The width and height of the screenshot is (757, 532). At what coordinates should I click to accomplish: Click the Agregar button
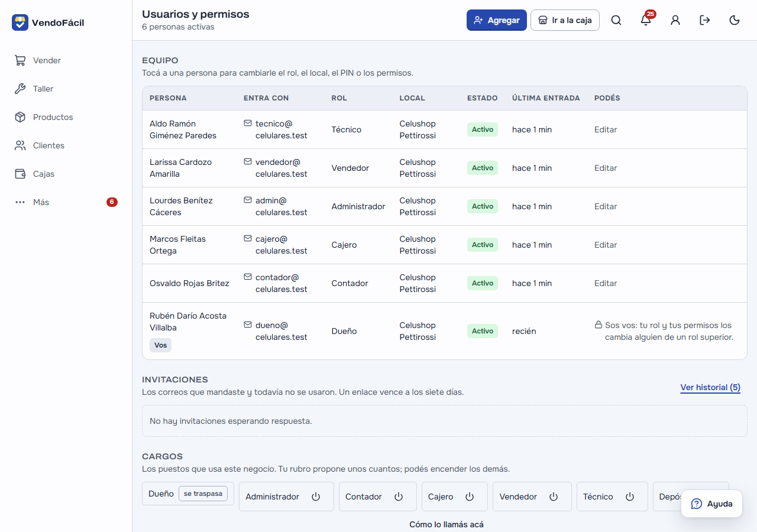[497, 20]
